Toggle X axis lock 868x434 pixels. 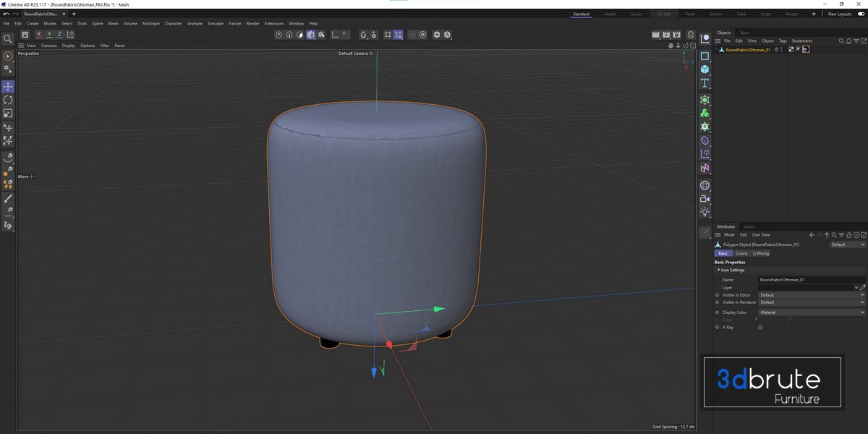point(39,35)
